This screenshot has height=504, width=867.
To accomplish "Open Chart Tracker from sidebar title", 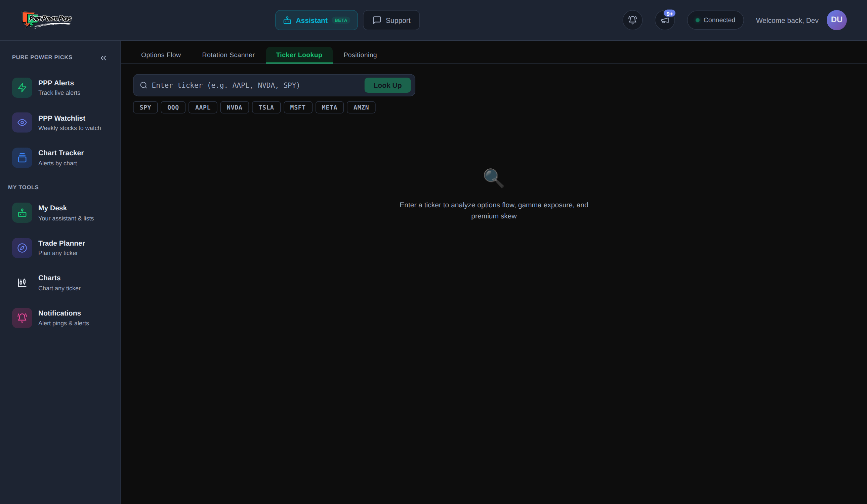I will [61, 153].
